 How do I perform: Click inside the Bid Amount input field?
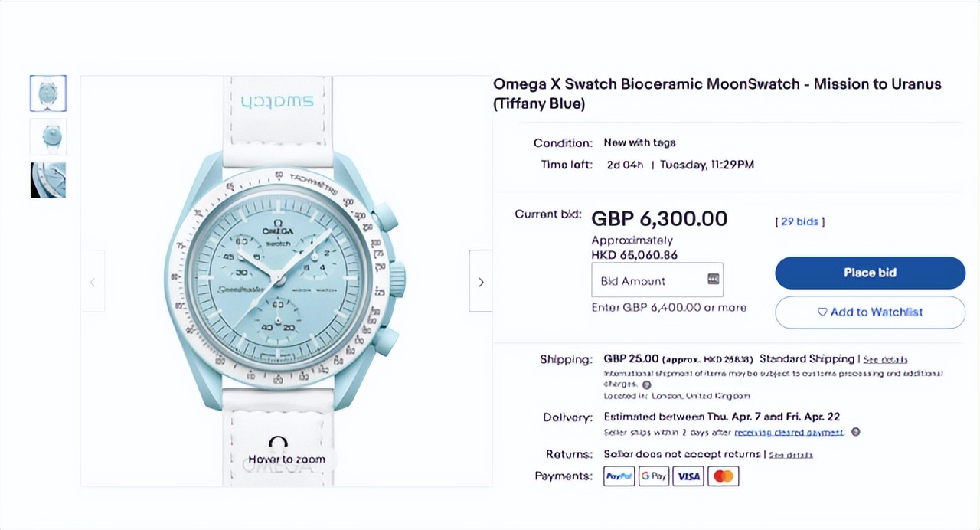658,280
